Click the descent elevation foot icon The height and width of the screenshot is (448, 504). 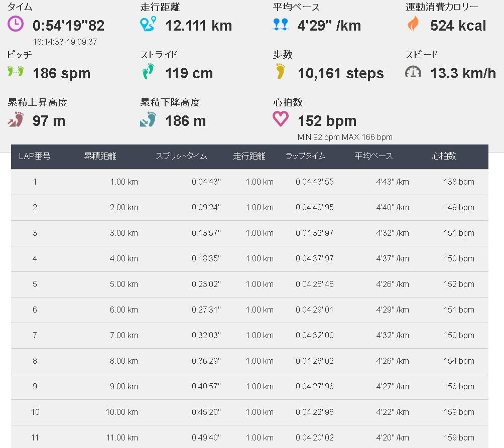pos(148,119)
